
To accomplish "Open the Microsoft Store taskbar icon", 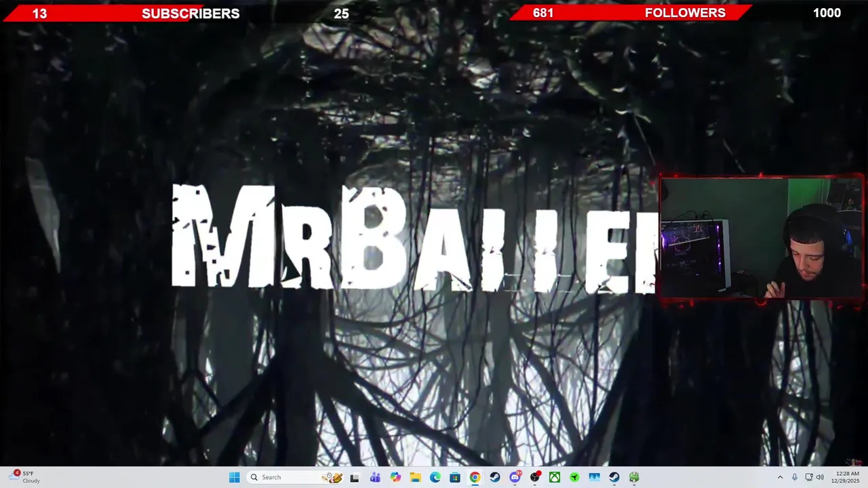I will 455,477.
